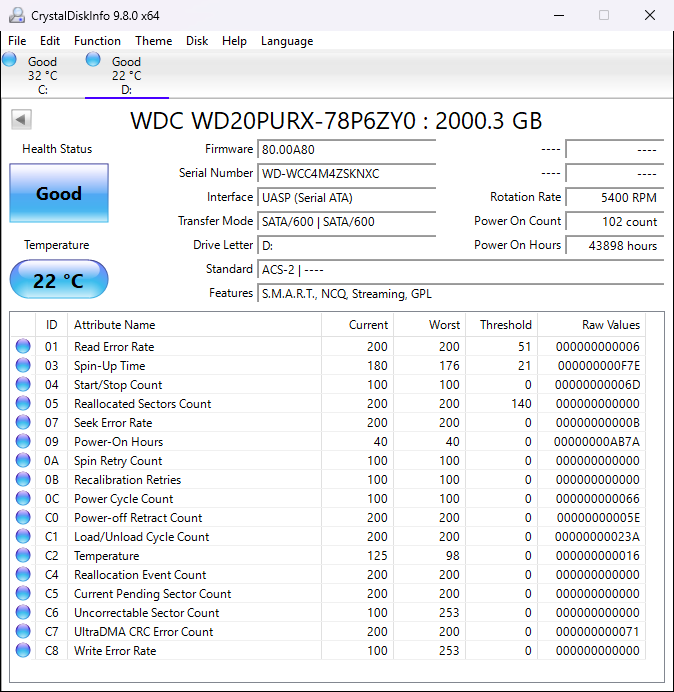Image resolution: width=674 pixels, height=692 pixels.
Task: Click the Good health status button
Action: (59, 193)
